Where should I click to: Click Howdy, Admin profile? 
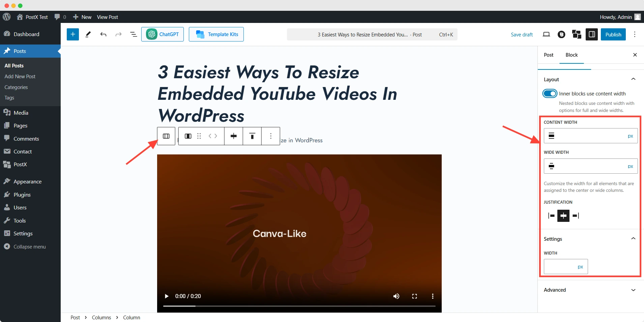click(620, 17)
